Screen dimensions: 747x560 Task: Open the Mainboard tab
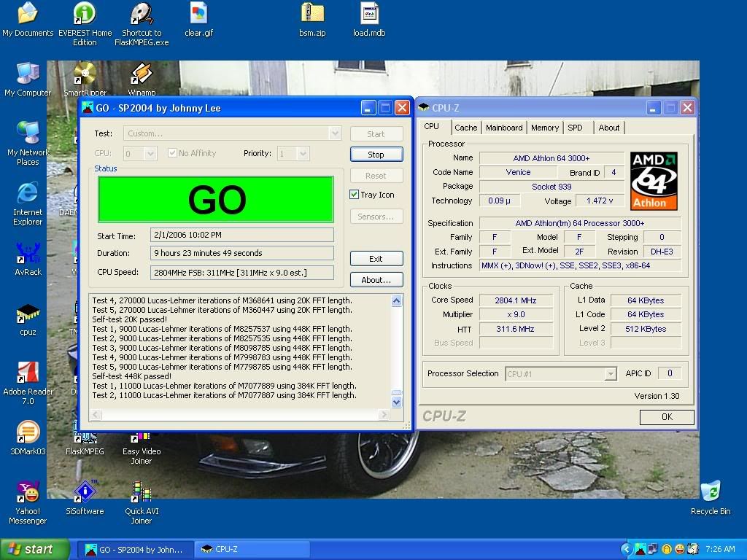click(504, 128)
